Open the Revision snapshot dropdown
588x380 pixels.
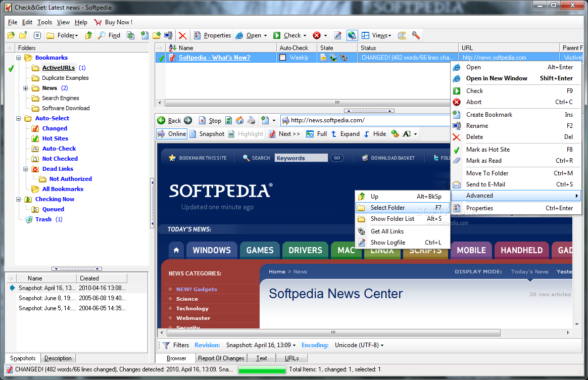261,345
